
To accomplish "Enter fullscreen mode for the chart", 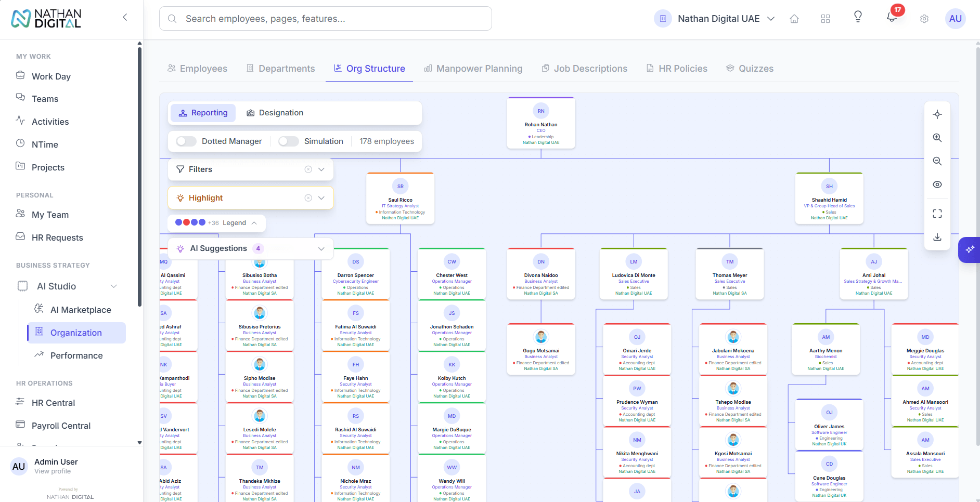I will (937, 214).
